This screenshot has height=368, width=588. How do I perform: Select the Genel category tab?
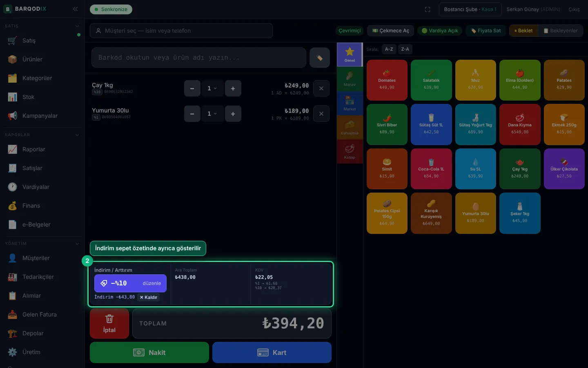(x=350, y=54)
